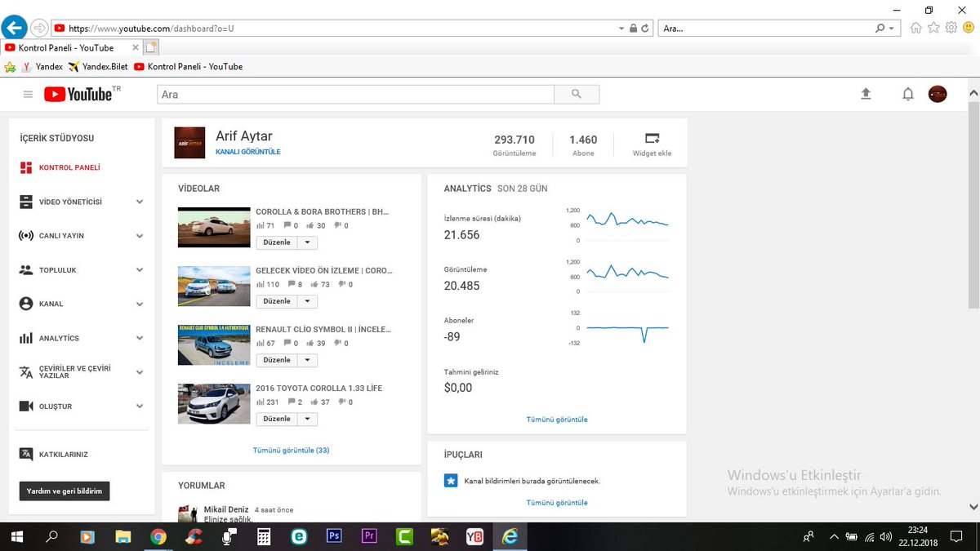980x551 pixels.
Task: Click the upload video arrow icon
Action: coord(866,94)
